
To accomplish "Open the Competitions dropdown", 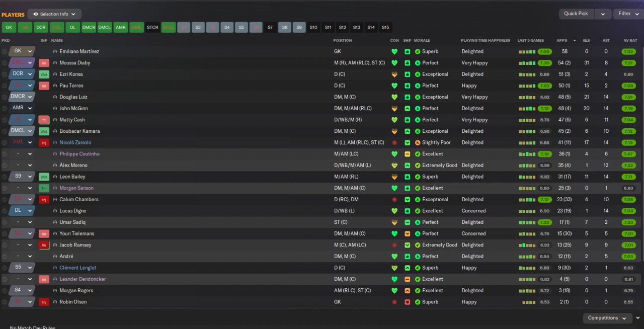I will [607, 318].
